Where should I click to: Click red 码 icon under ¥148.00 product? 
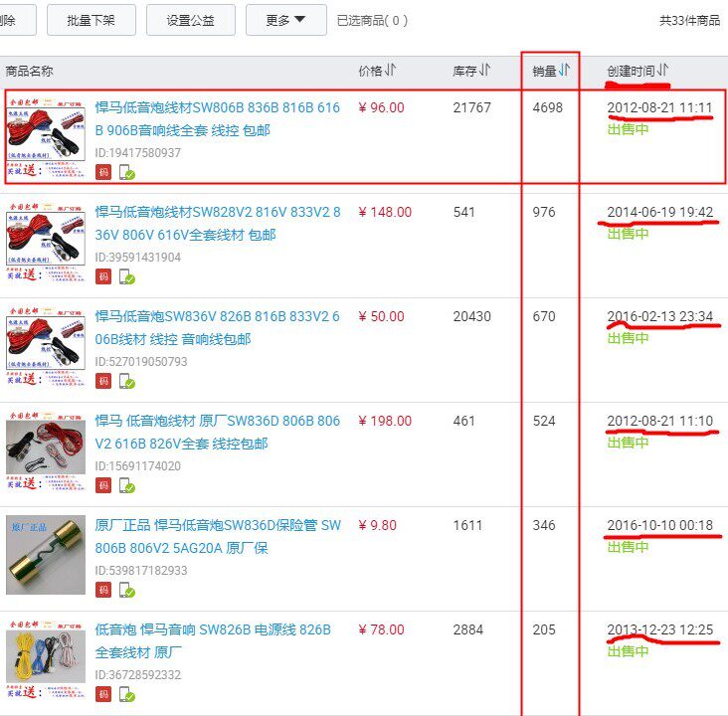tap(103, 276)
